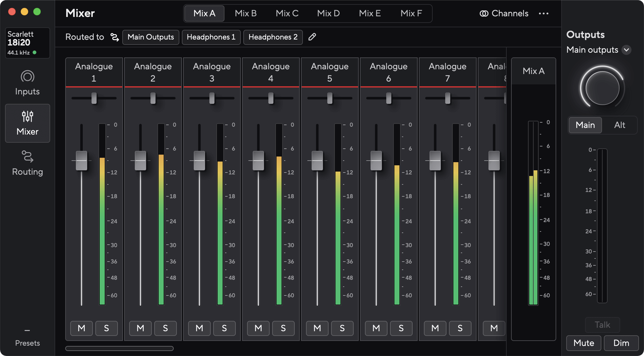
Task: Click the Headphones 1 routing button
Action: pos(211,37)
